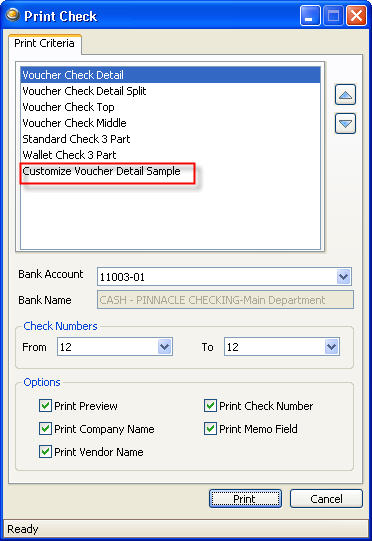Minimize the Print Check window
The image size is (372, 541).
point(310,16)
